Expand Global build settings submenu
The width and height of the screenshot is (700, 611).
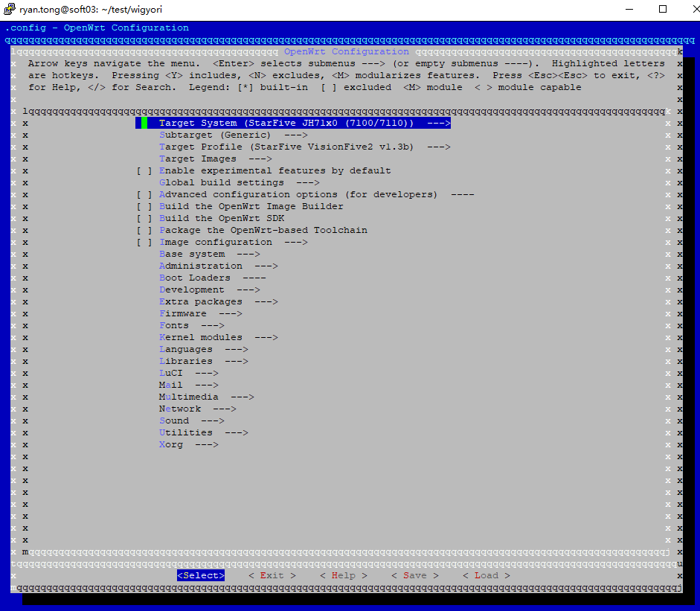[x=239, y=182]
